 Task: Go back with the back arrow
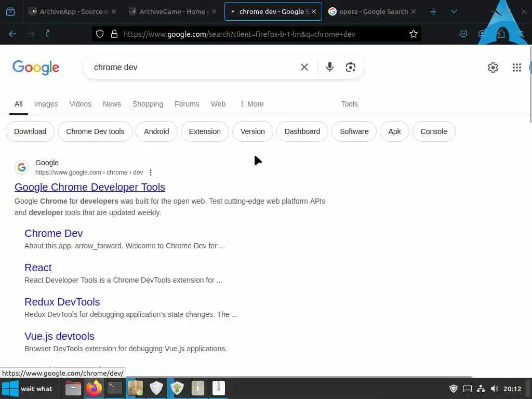point(12,34)
